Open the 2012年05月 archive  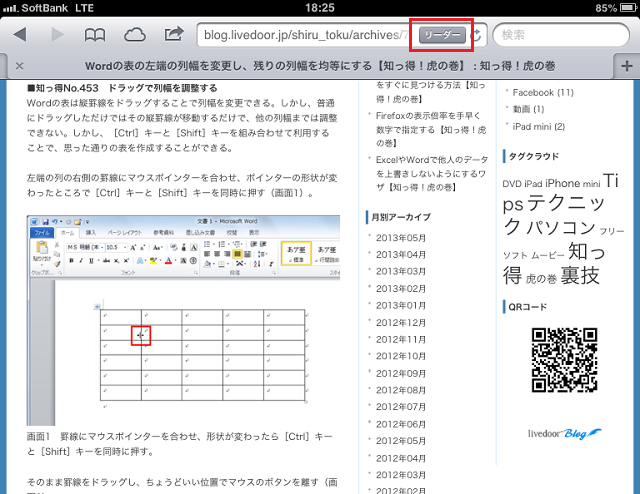click(400, 441)
